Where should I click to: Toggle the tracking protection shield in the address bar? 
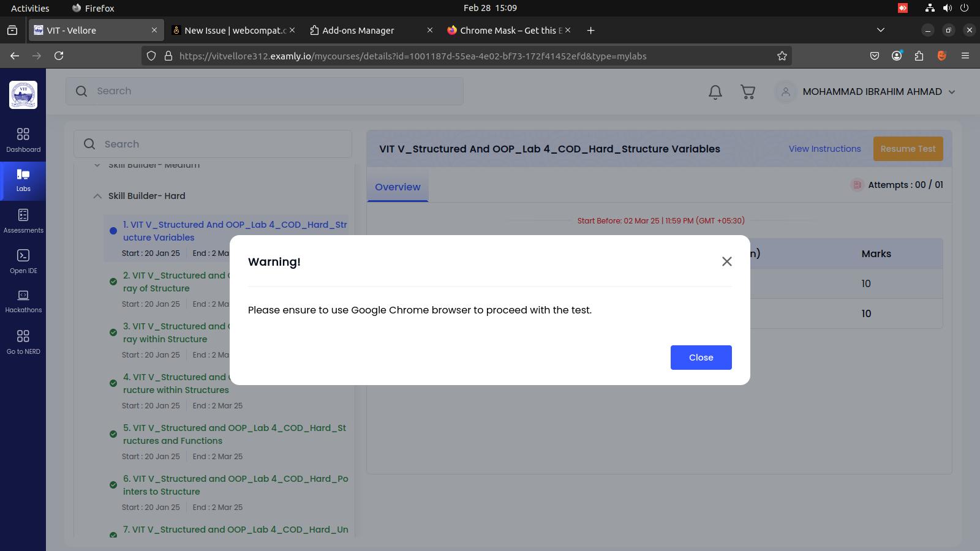tap(151, 56)
